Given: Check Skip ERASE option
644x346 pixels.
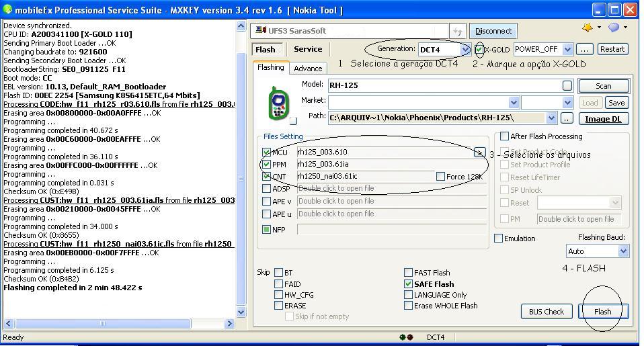Looking at the screenshot, I should pos(279,306).
